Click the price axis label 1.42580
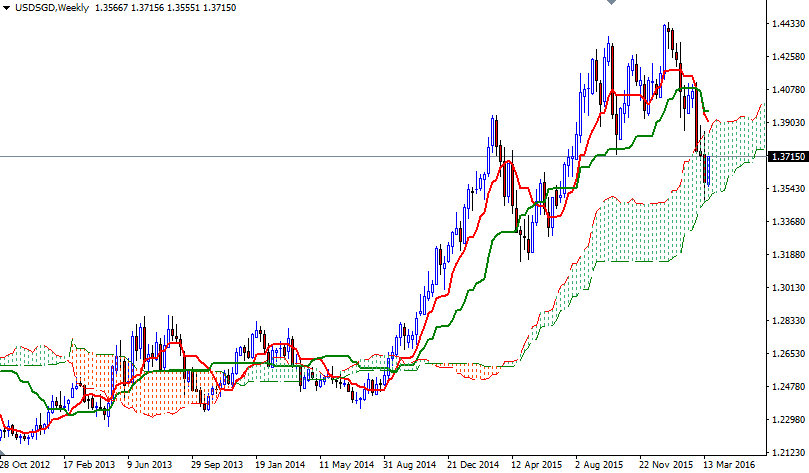Image resolution: width=809 pixels, height=473 pixels. [788, 57]
